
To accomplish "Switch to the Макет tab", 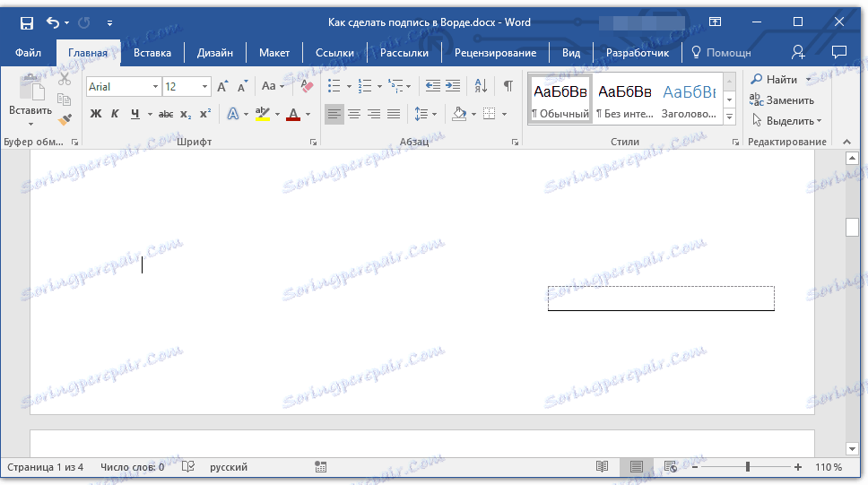I will (x=274, y=53).
